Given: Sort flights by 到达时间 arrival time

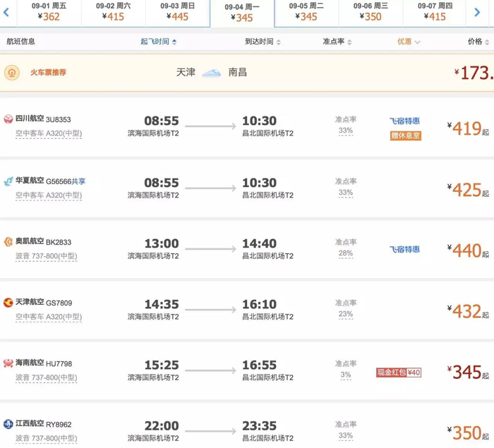Looking at the screenshot, I should [x=263, y=42].
